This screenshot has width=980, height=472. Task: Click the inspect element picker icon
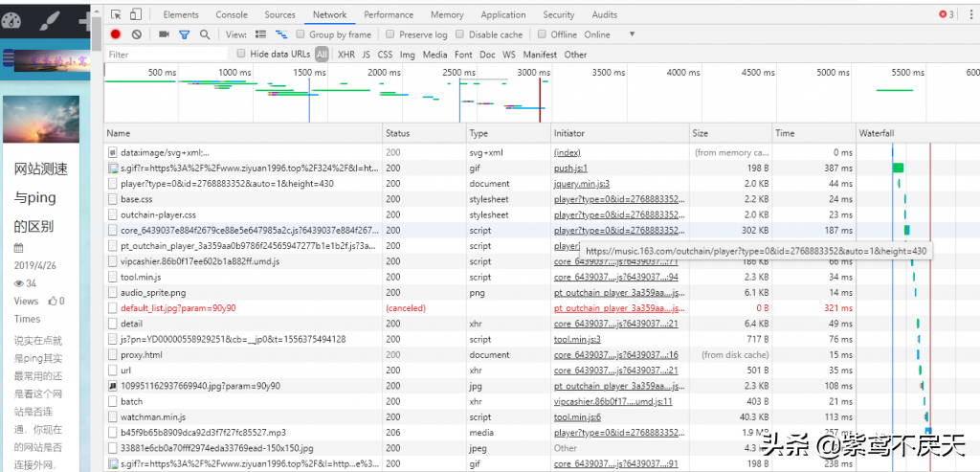coord(116,14)
